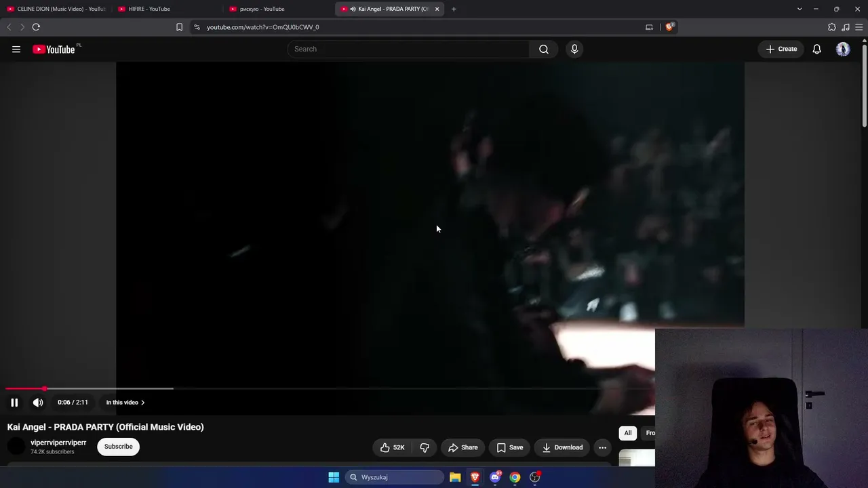
Task: Pause the video
Action: pos(14,403)
